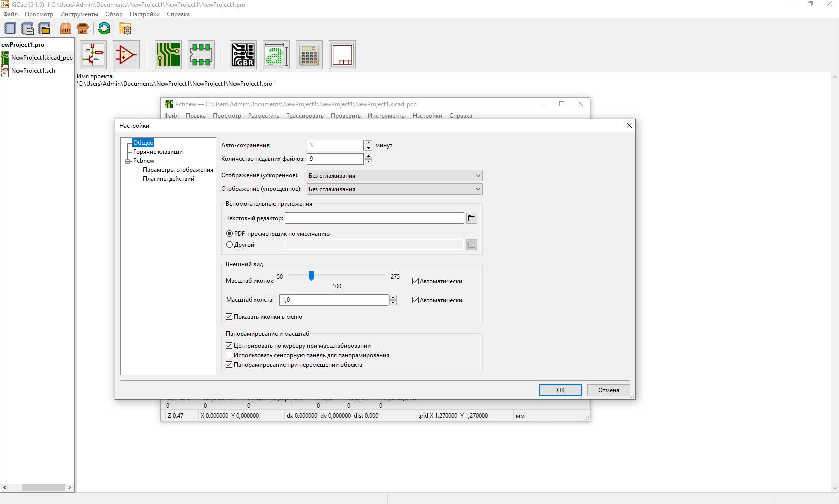Open the 'Файл' menu in KiCad window
Image resolution: width=839 pixels, height=504 pixels.
click(x=10, y=14)
